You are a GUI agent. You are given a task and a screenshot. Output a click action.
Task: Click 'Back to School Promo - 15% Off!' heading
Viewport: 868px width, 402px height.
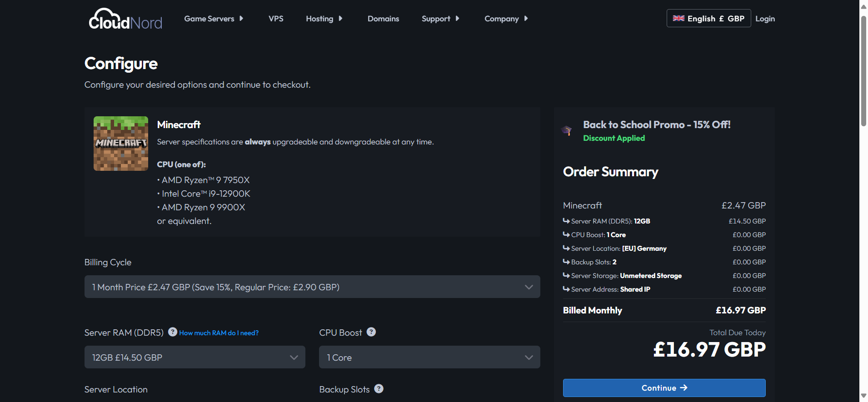pos(657,124)
